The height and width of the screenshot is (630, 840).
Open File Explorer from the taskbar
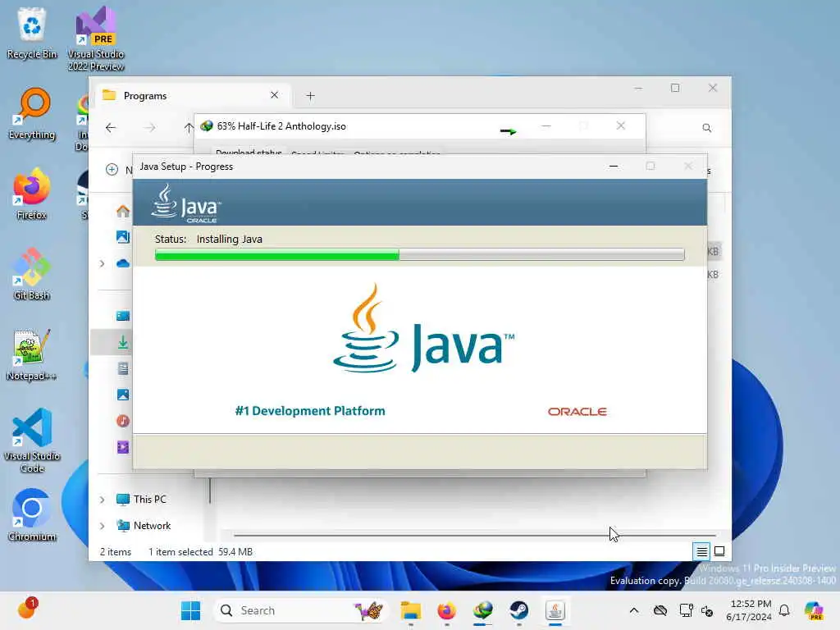[x=411, y=610]
